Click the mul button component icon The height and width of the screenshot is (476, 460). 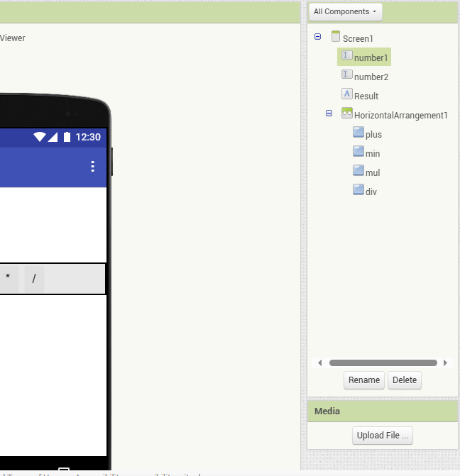[358, 171]
